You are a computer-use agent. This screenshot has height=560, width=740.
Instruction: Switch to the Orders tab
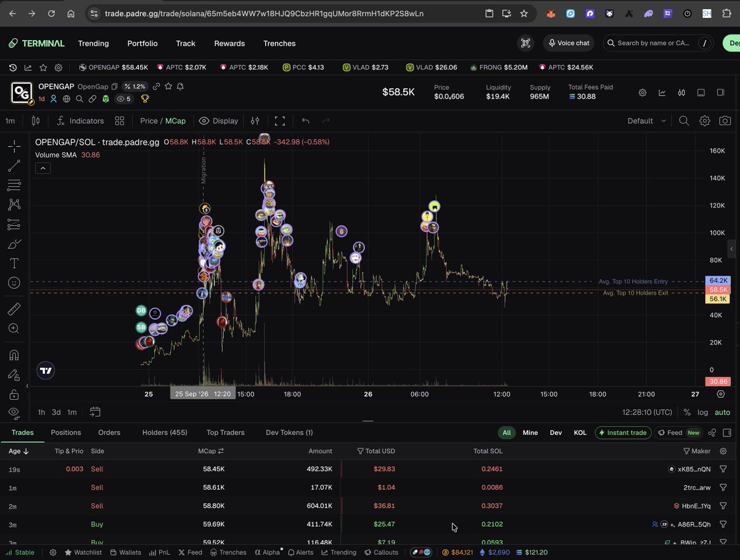109,432
